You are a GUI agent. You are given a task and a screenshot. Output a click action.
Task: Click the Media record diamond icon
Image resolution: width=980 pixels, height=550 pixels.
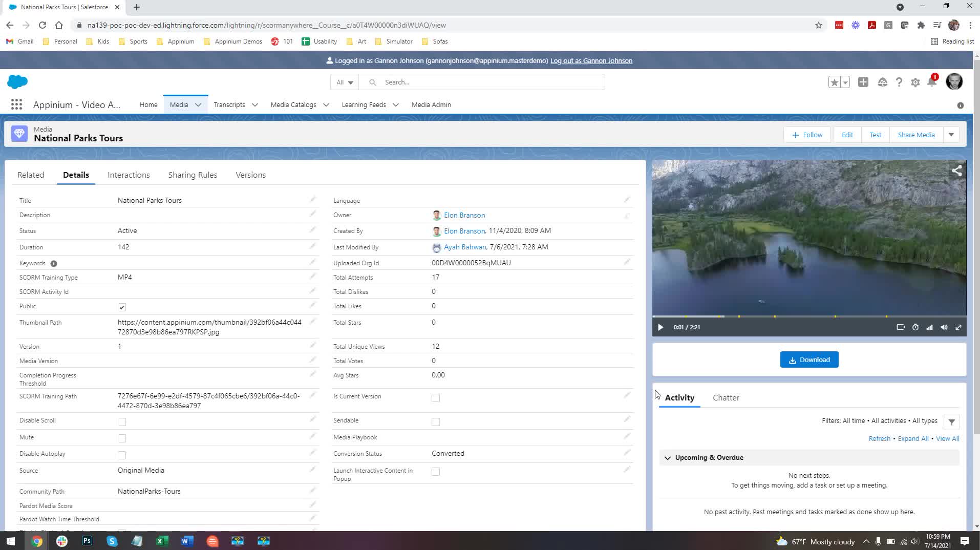click(19, 134)
